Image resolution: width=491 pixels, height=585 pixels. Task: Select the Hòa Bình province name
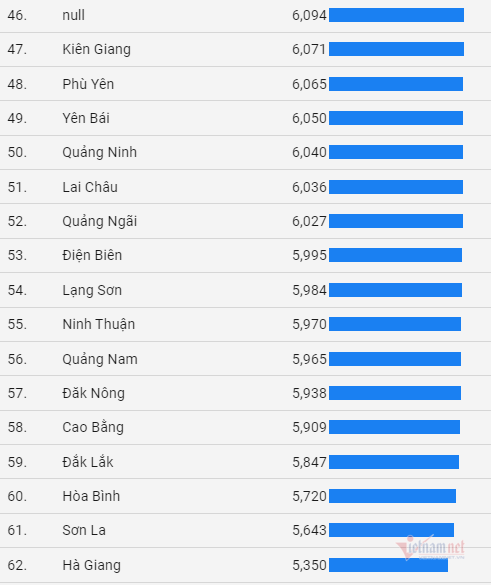point(91,496)
